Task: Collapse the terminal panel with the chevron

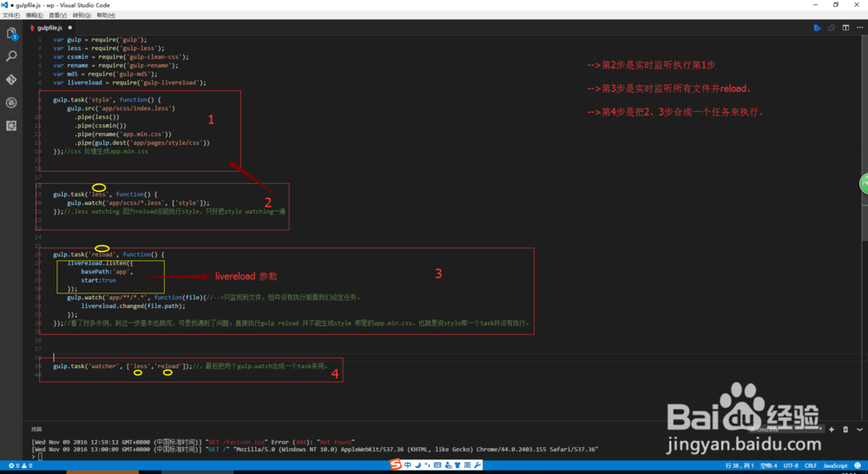Action: (x=859, y=429)
